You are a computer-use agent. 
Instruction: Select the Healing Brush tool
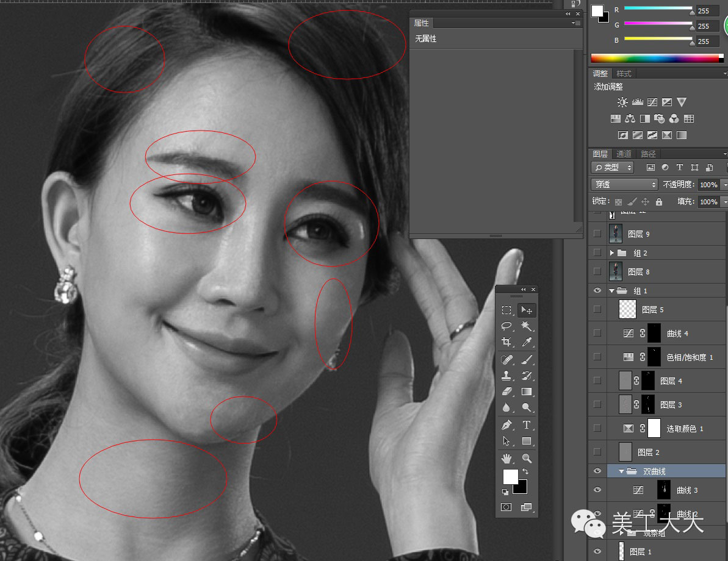click(506, 360)
